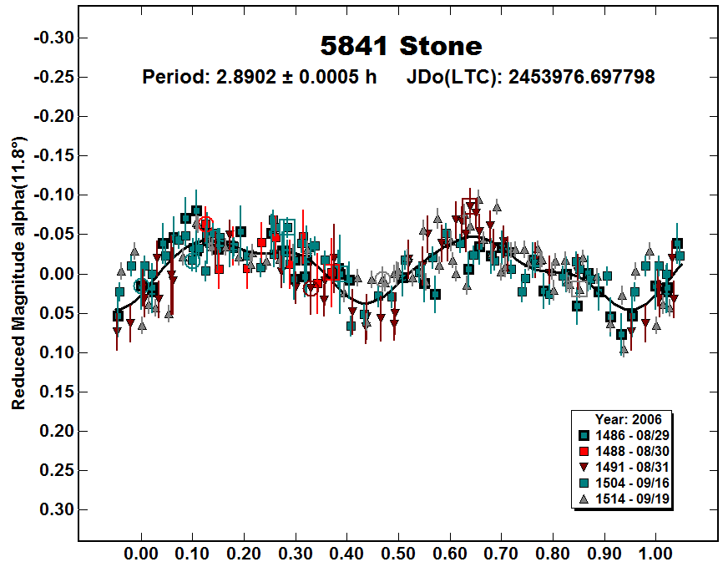
Task: Click legend entry "1488 - 08/30"
Action: click(x=632, y=452)
